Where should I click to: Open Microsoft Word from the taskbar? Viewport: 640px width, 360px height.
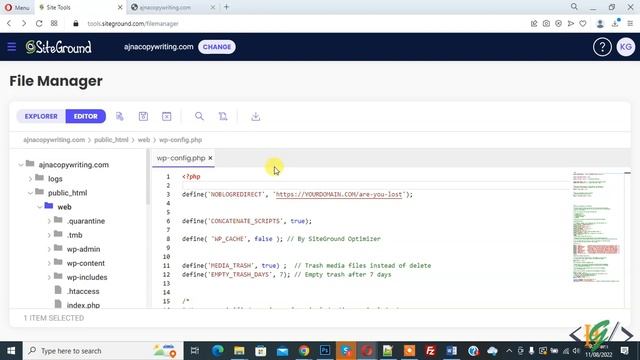click(x=451, y=351)
